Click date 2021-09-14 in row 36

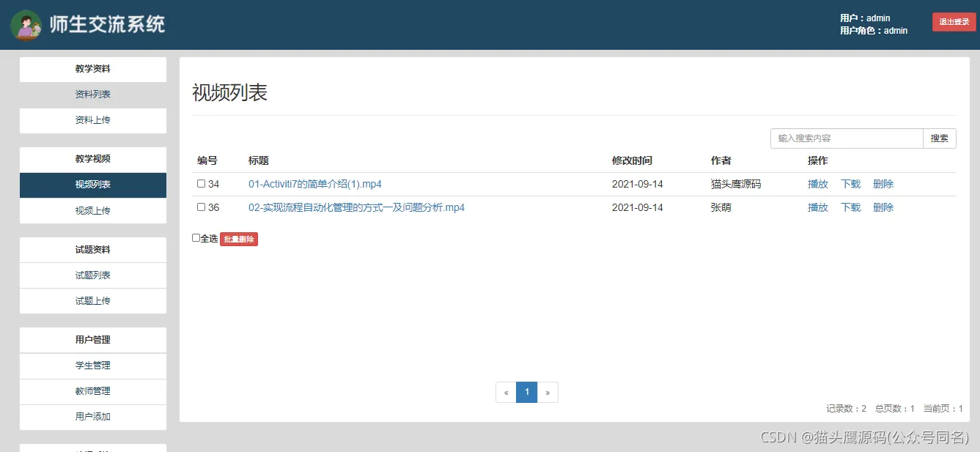point(638,207)
